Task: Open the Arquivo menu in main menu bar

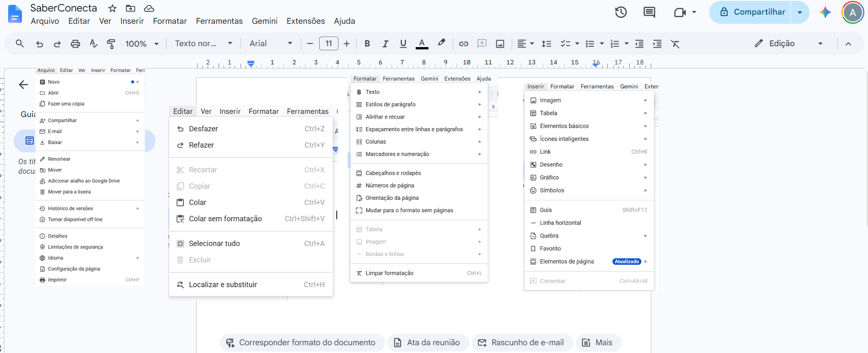Action: coord(45,21)
